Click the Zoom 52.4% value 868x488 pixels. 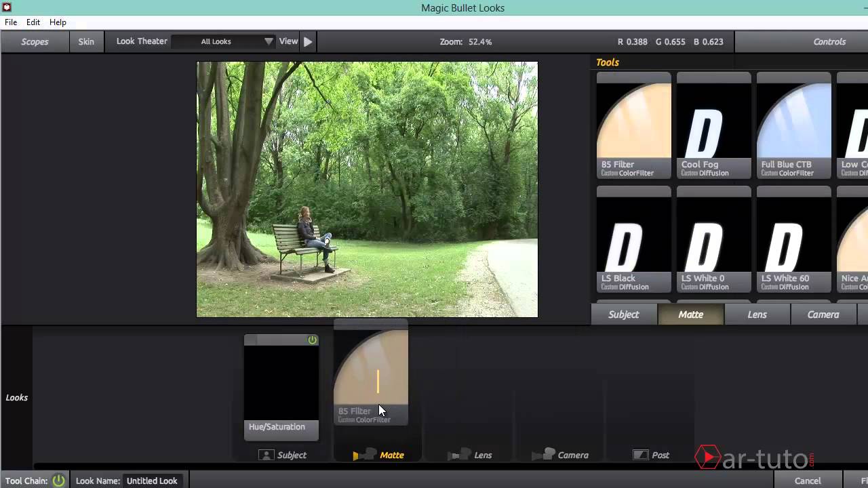(479, 42)
